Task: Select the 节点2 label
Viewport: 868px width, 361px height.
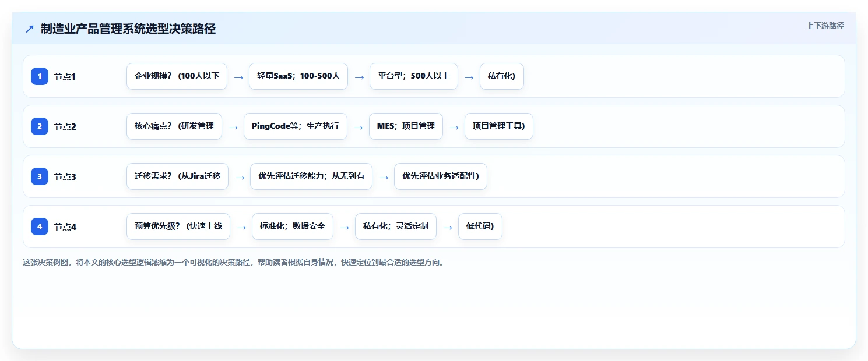Action: (65, 126)
